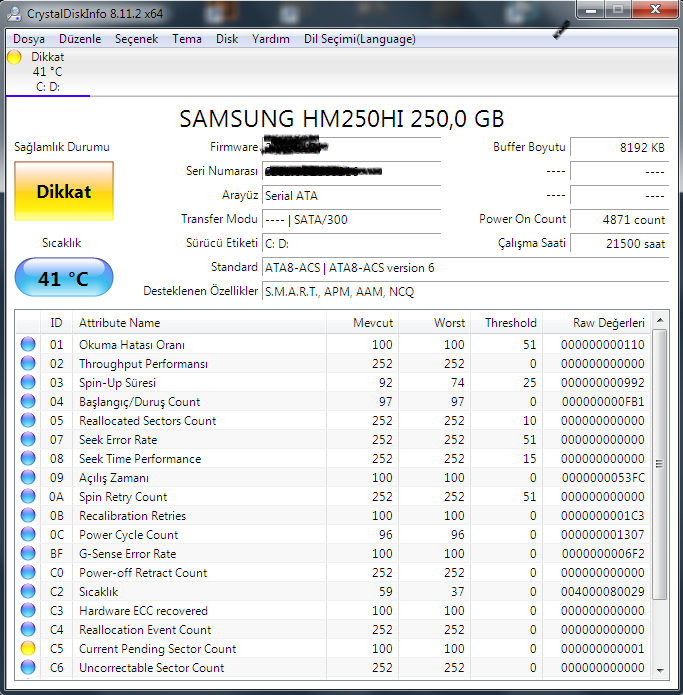Click the 41 °C temperature button
Viewport: 683px width, 695px height.
click(64, 278)
